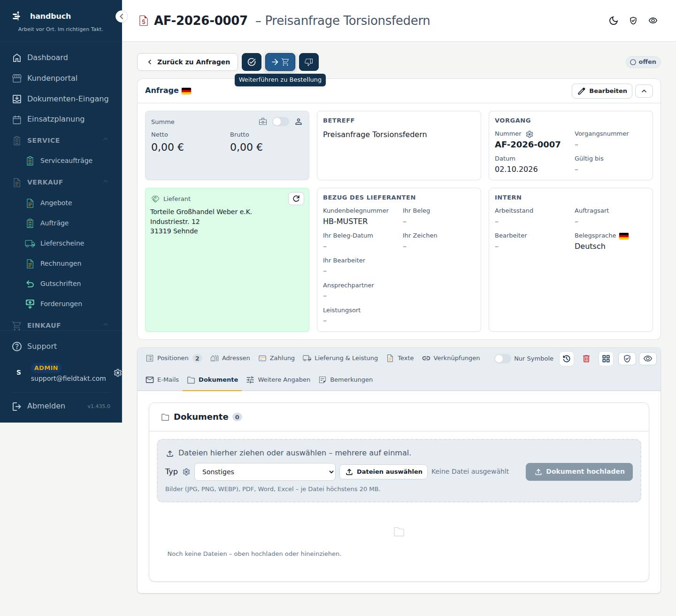Collapse the sidebar with the chevron button
Viewport: 676px width, 616px height.
point(122,16)
